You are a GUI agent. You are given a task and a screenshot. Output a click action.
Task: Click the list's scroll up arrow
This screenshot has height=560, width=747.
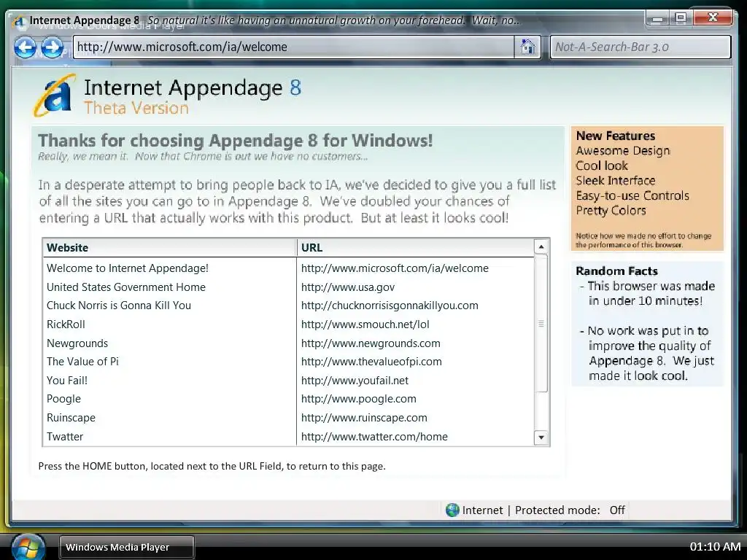click(x=541, y=246)
